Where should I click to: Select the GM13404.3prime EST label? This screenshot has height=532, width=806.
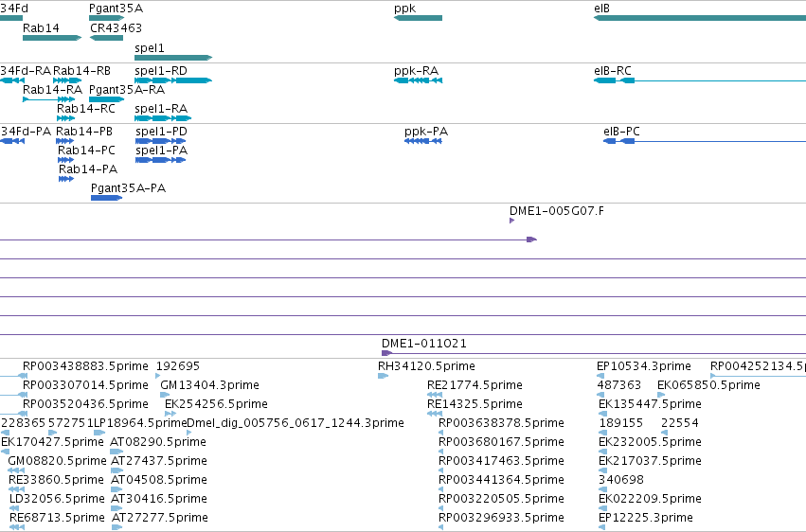point(209,385)
